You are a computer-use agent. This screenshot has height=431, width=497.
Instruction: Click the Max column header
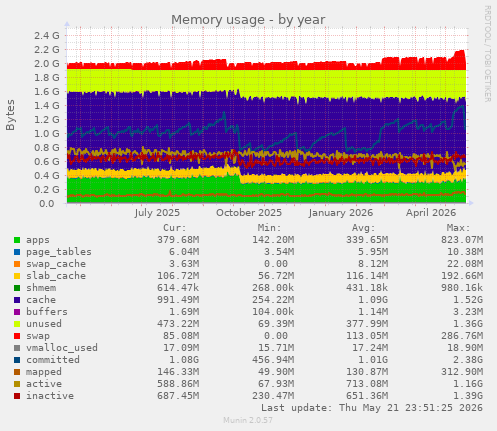coord(458,228)
